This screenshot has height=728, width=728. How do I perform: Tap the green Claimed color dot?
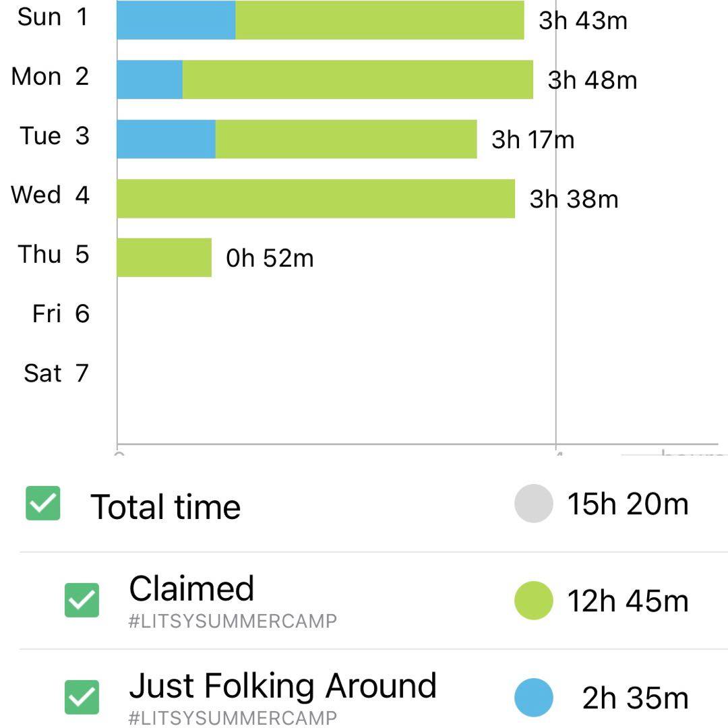tap(534, 601)
